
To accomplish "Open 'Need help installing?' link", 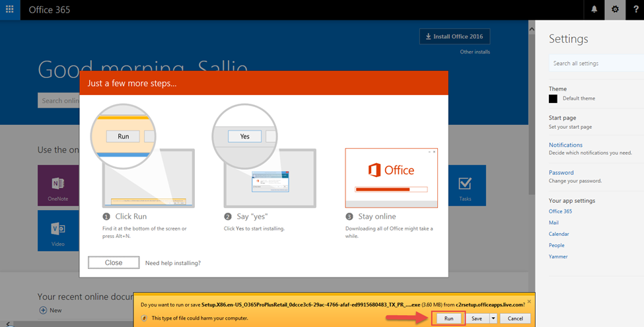I will 173,263.
